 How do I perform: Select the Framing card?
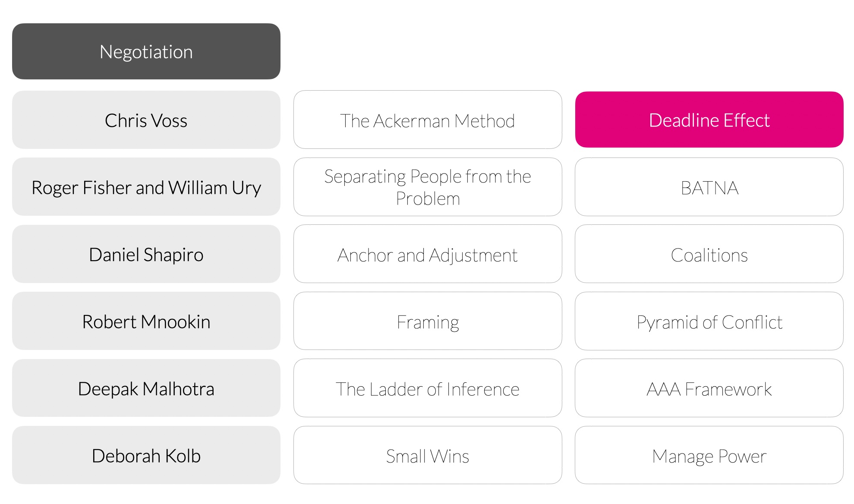(427, 321)
